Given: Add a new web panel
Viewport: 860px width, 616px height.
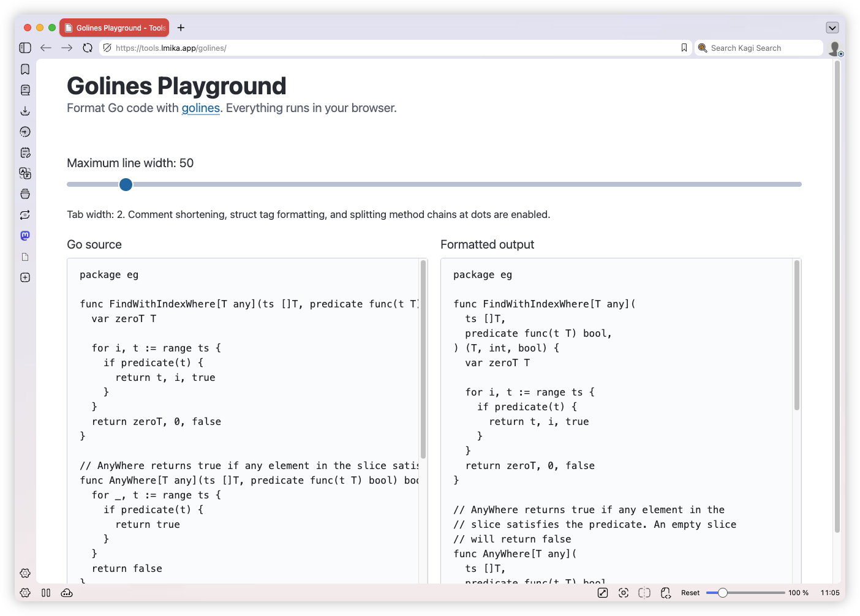Looking at the screenshot, I should [25, 277].
